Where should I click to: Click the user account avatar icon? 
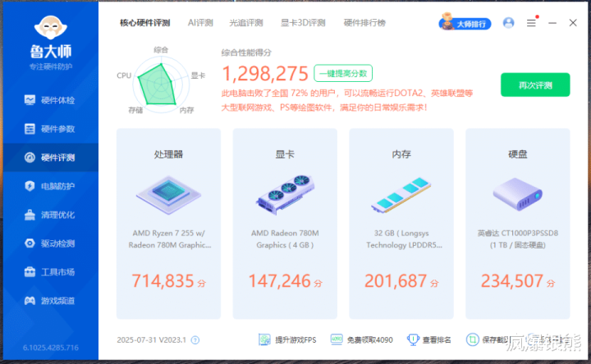(508, 23)
